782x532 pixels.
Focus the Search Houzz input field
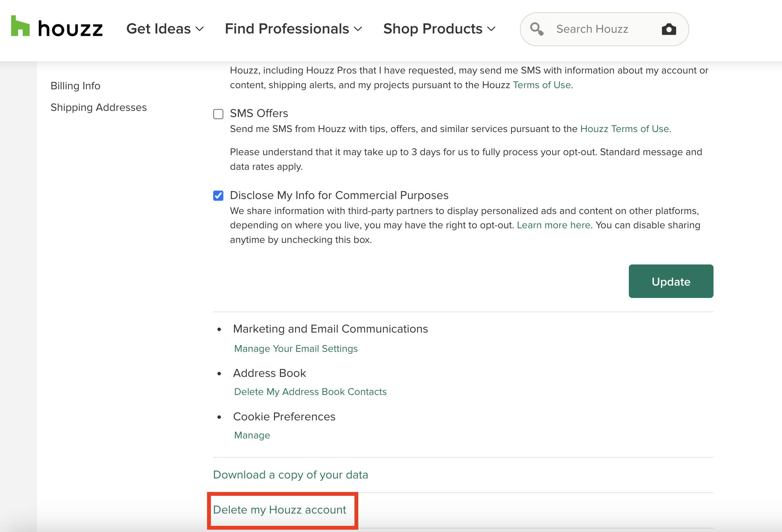coord(604,29)
